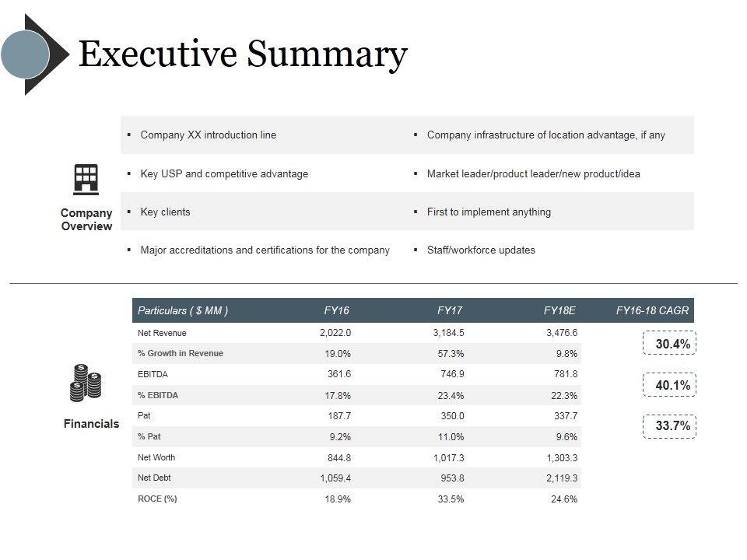This screenshot has width=747, height=560.
Task: Click the Company Overview building icon
Action: point(86,180)
